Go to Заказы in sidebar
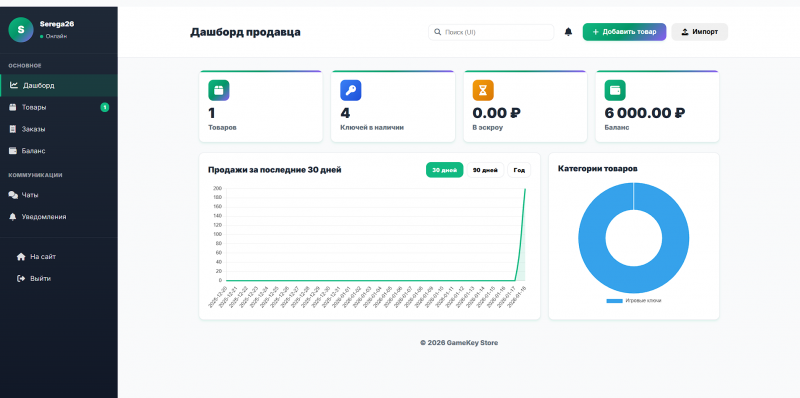This screenshot has height=398, width=800. 59,129
